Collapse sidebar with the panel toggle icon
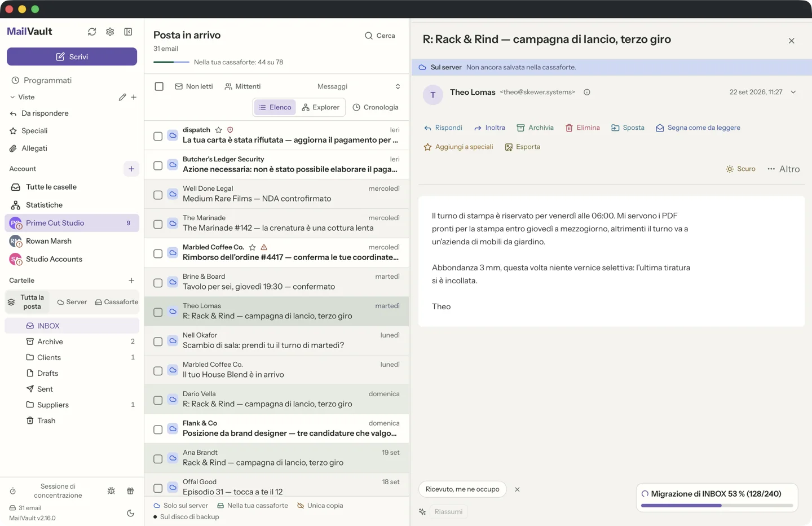This screenshot has height=526, width=812. coord(128,32)
